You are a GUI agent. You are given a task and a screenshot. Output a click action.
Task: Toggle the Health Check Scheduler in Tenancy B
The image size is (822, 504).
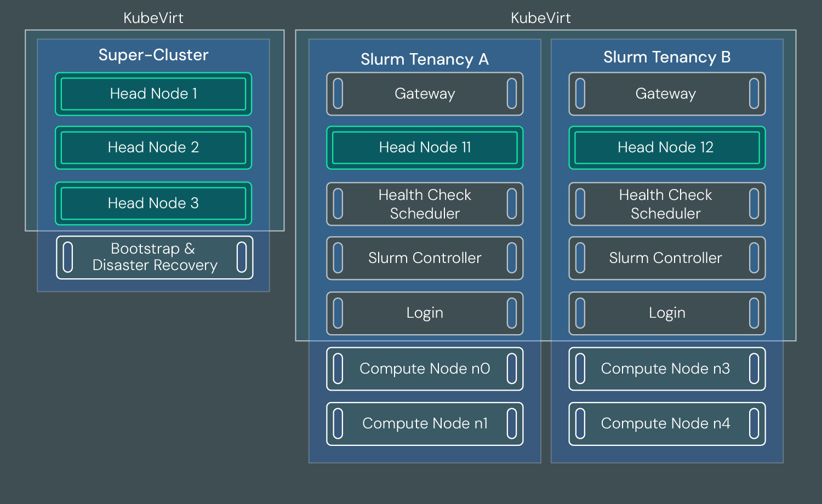click(x=666, y=204)
